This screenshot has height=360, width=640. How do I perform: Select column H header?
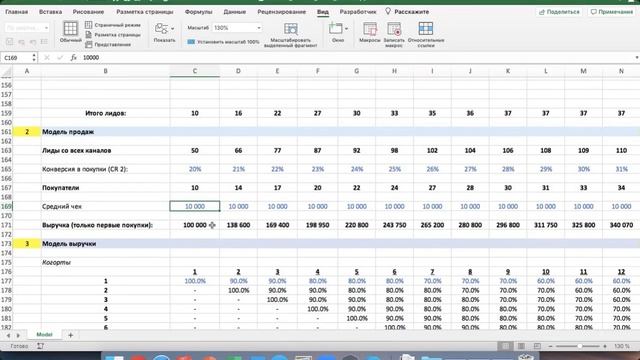[x=394, y=71]
